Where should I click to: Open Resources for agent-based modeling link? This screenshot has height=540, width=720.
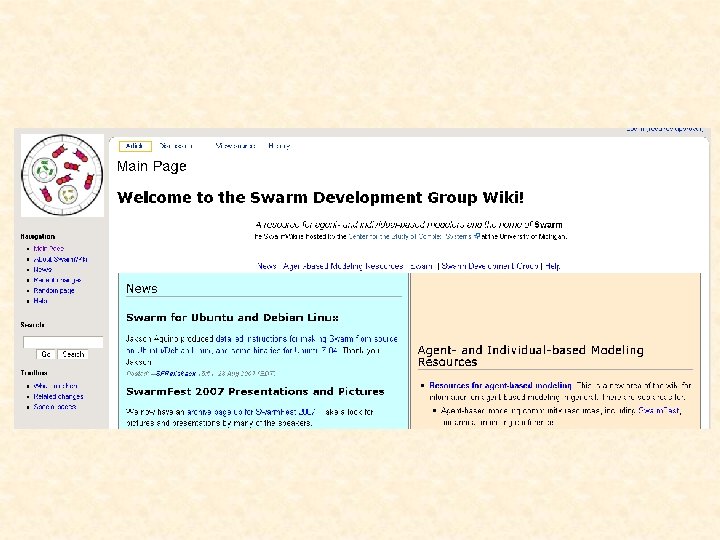(500, 385)
